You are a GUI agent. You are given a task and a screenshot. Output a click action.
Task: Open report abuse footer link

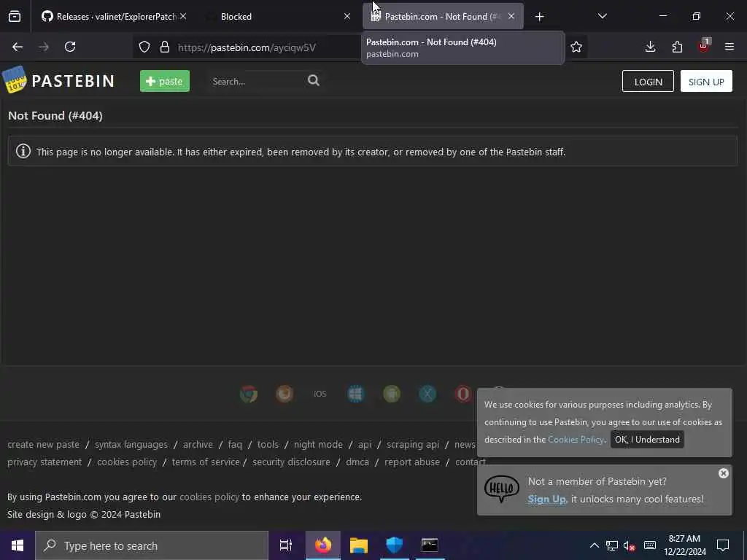click(412, 462)
